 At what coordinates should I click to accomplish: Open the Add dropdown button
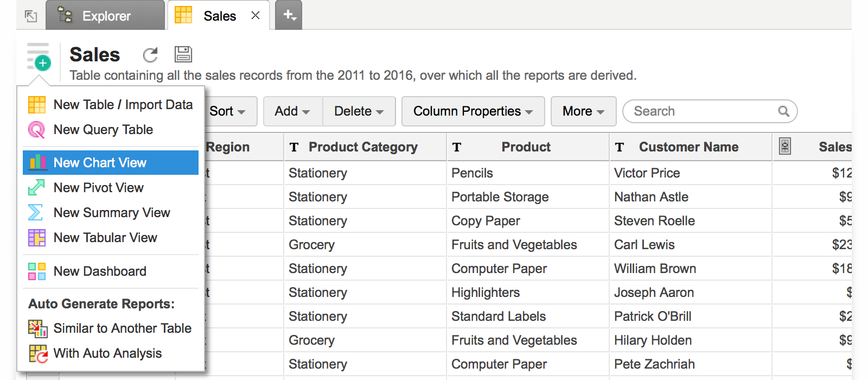click(292, 111)
